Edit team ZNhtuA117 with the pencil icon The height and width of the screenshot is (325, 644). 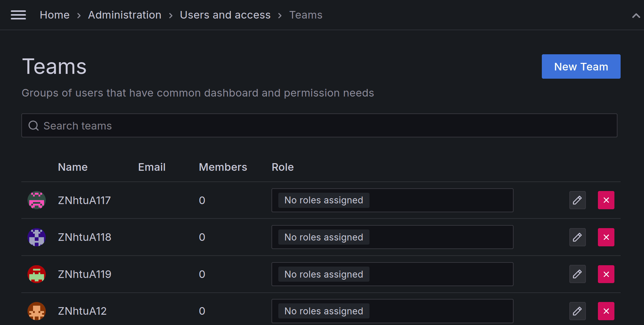click(x=577, y=200)
